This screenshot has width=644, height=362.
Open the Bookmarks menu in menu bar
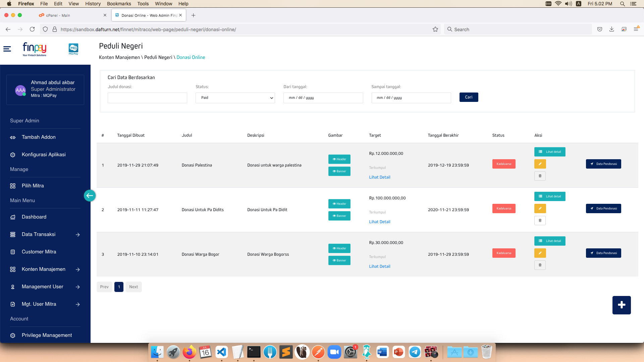pyautogui.click(x=119, y=4)
